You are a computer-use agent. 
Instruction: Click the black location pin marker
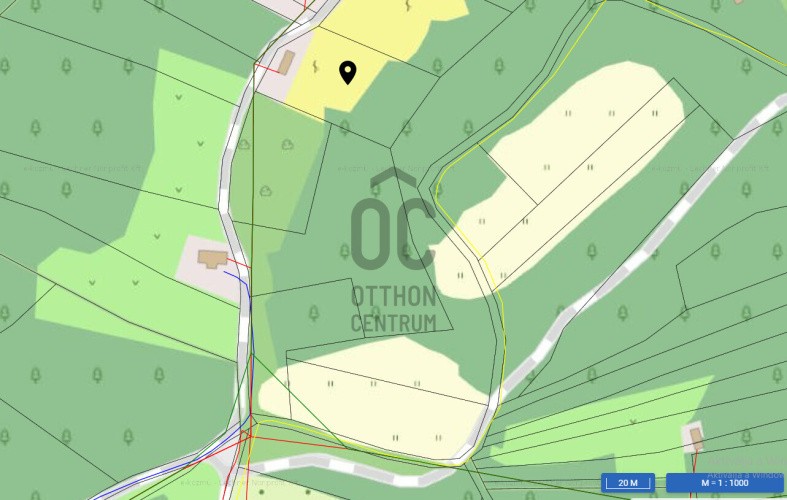click(348, 72)
